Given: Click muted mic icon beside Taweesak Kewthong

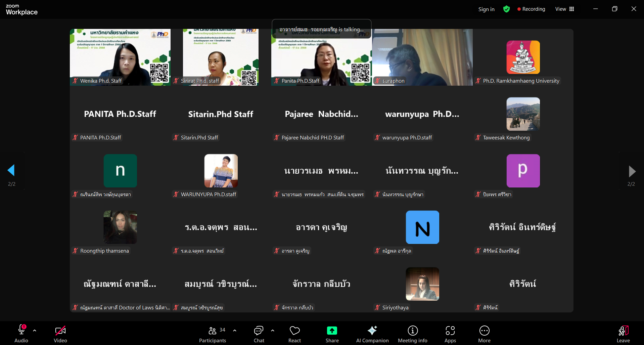Looking at the screenshot, I should pos(478,137).
